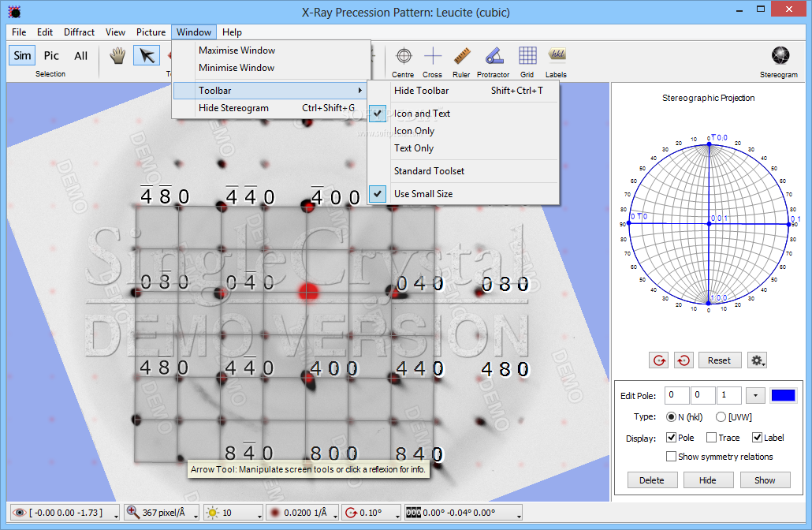Screen dimensions: 812x530
Task: Click the stereogram Reset button
Action: click(x=719, y=360)
